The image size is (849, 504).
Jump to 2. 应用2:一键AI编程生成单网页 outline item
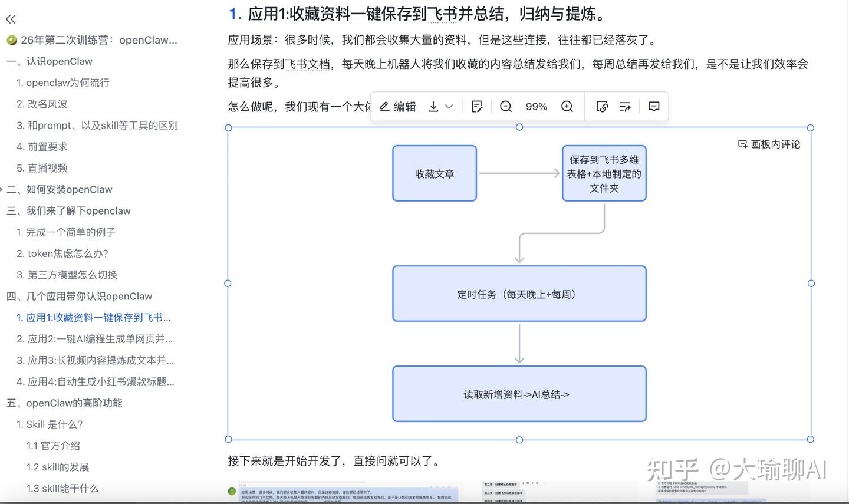click(x=95, y=339)
